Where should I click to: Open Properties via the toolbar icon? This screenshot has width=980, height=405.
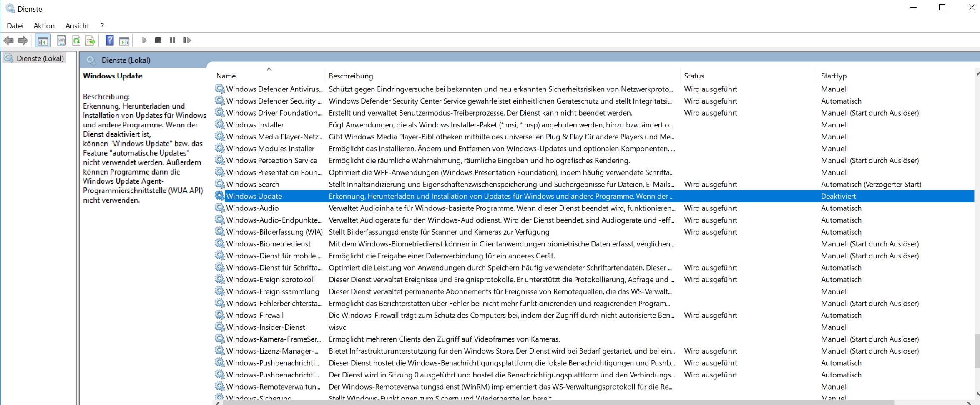(61, 40)
